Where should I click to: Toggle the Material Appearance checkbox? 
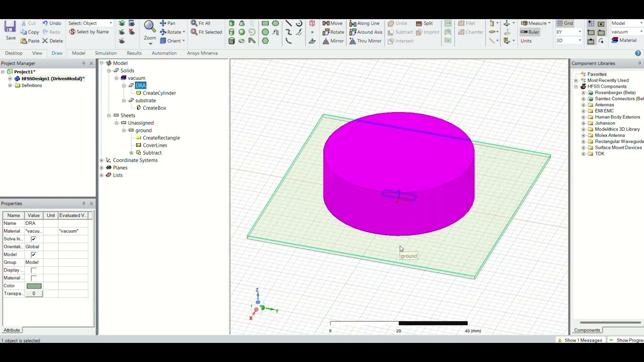click(34, 278)
